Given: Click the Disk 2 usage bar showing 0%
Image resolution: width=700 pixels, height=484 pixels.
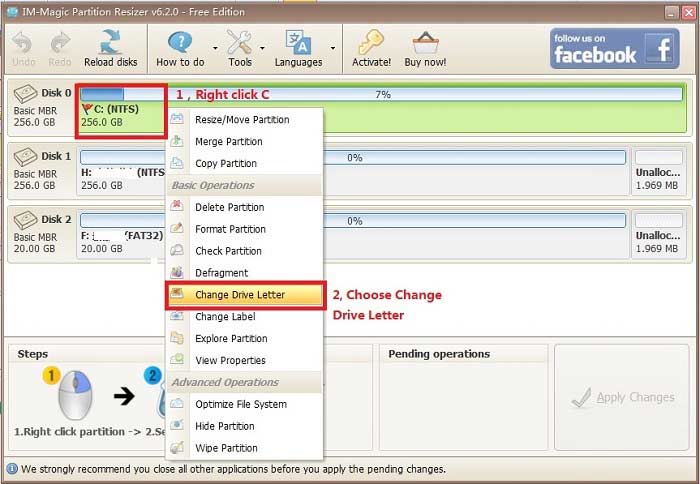Looking at the screenshot, I should click(353, 221).
